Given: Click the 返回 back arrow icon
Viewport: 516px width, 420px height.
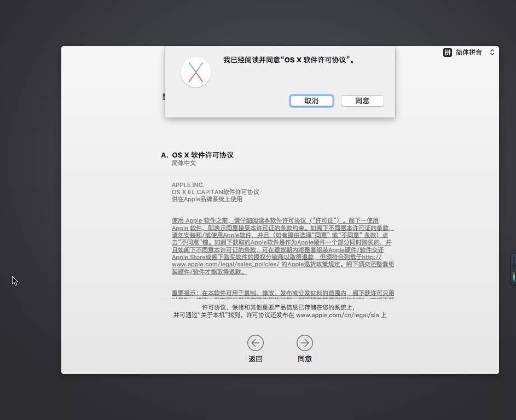Looking at the screenshot, I should tap(256, 343).
